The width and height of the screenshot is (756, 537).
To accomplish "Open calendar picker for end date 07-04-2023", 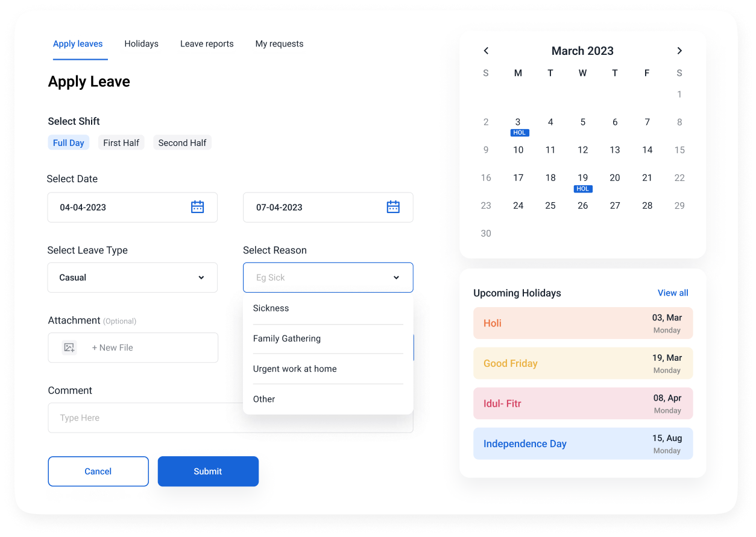I will [x=393, y=207].
